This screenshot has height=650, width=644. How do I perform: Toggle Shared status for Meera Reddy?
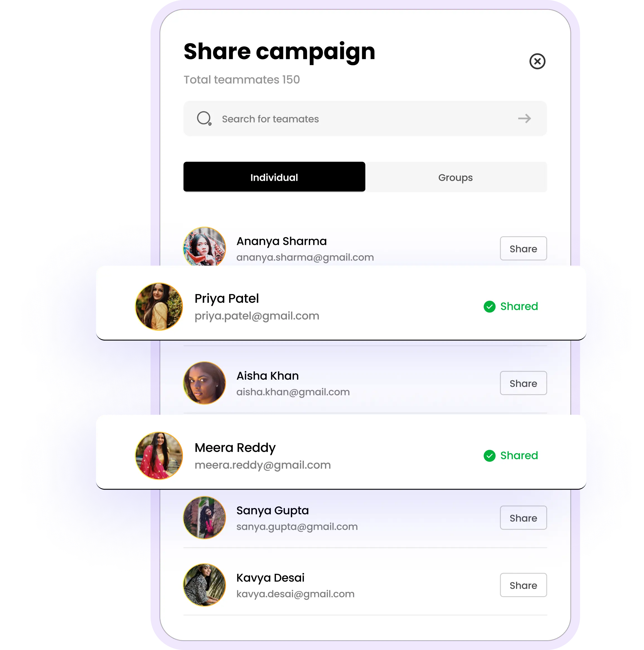click(510, 456)
